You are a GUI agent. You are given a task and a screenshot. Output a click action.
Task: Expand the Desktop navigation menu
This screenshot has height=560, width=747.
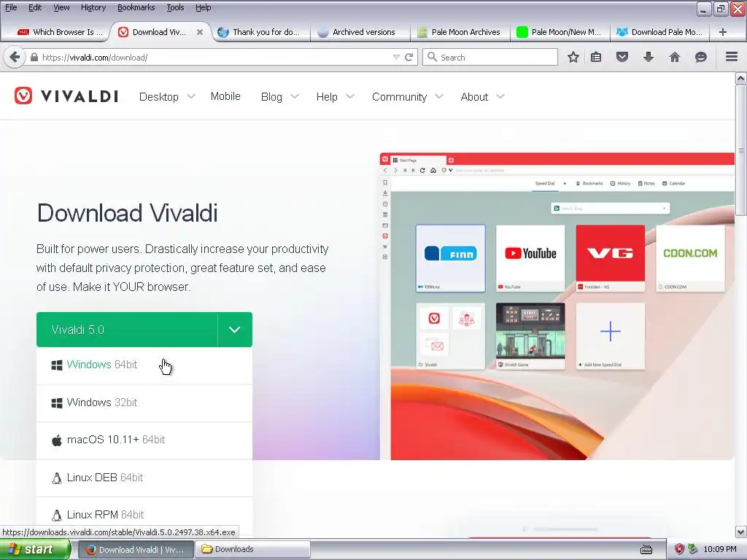167,97
